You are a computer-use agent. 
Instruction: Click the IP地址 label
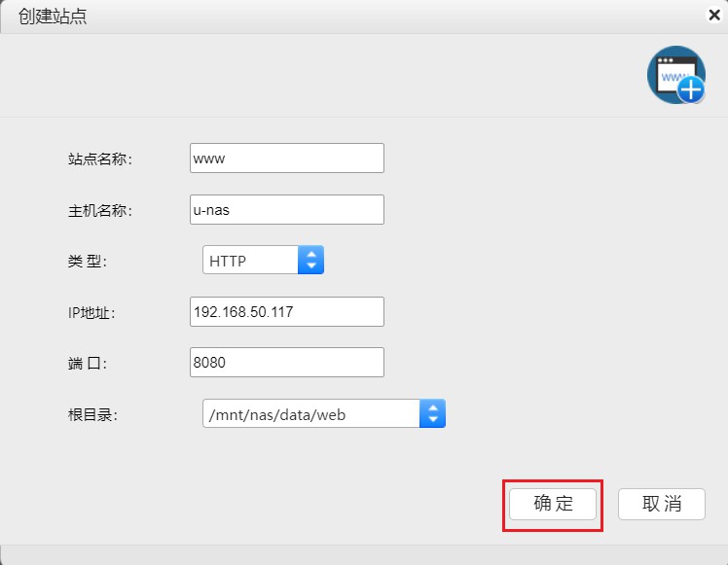pos(92,313)
